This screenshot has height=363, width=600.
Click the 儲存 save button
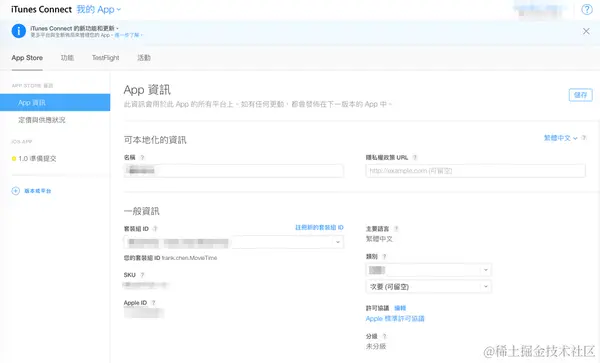[580, 95]
